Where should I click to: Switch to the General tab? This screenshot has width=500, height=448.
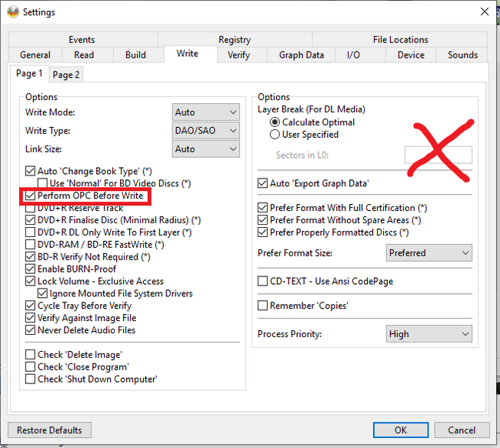[35, 55]
